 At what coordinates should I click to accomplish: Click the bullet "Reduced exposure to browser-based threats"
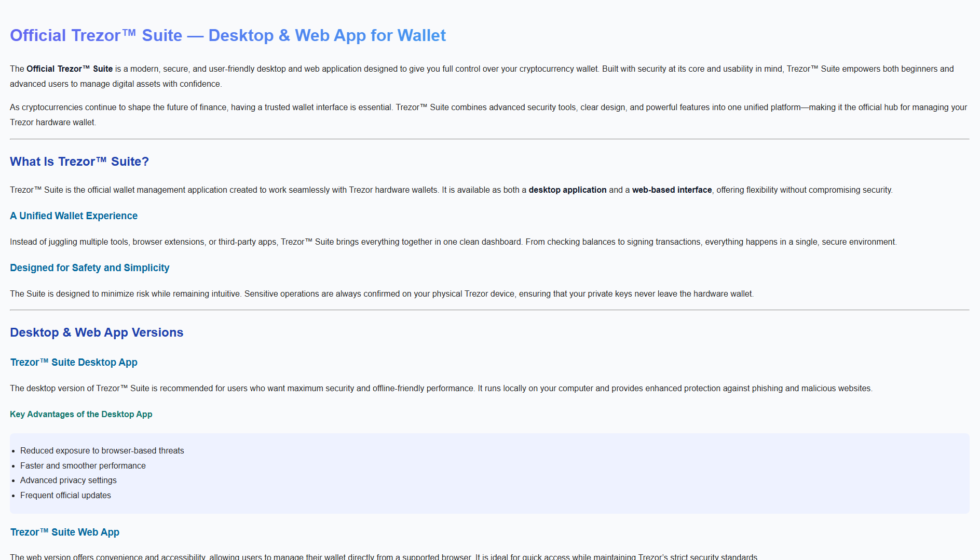click(x=102, y=450)
